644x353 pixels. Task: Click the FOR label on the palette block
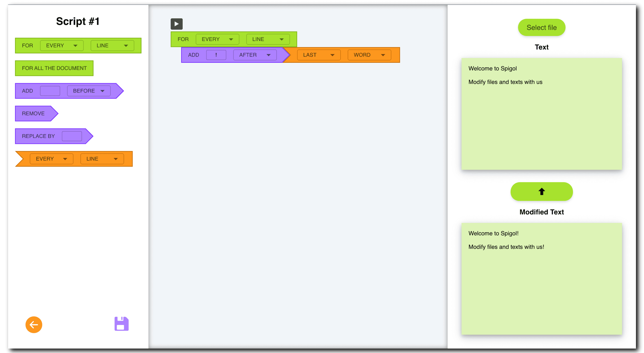(x=28, y=46)
